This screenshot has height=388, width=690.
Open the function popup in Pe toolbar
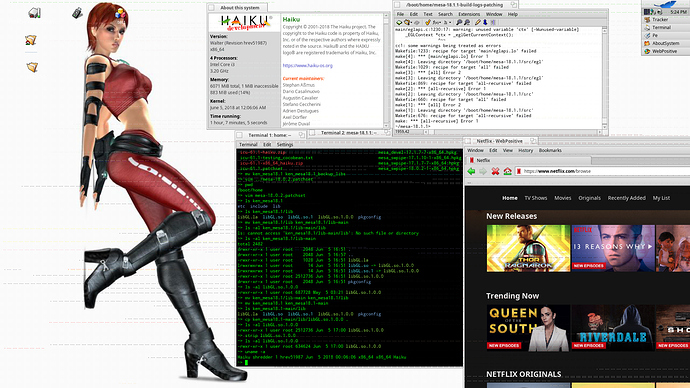437,22
